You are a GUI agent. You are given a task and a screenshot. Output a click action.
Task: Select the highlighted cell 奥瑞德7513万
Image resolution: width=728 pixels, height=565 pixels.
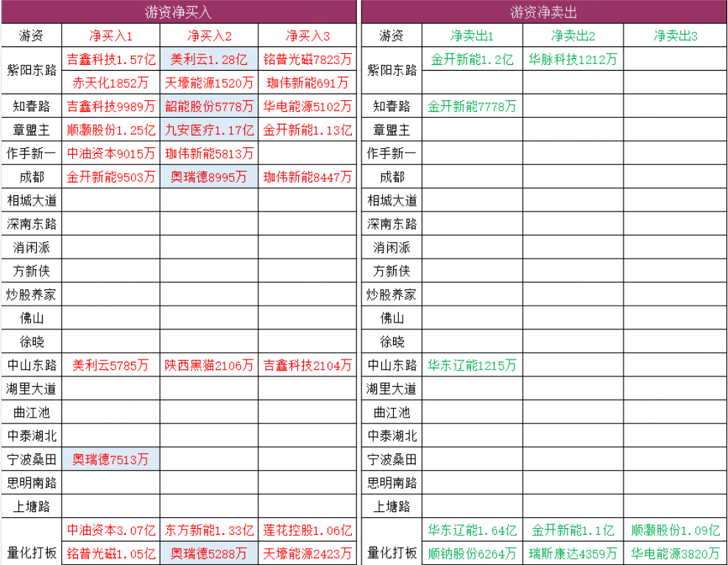[x=111, y=460]
